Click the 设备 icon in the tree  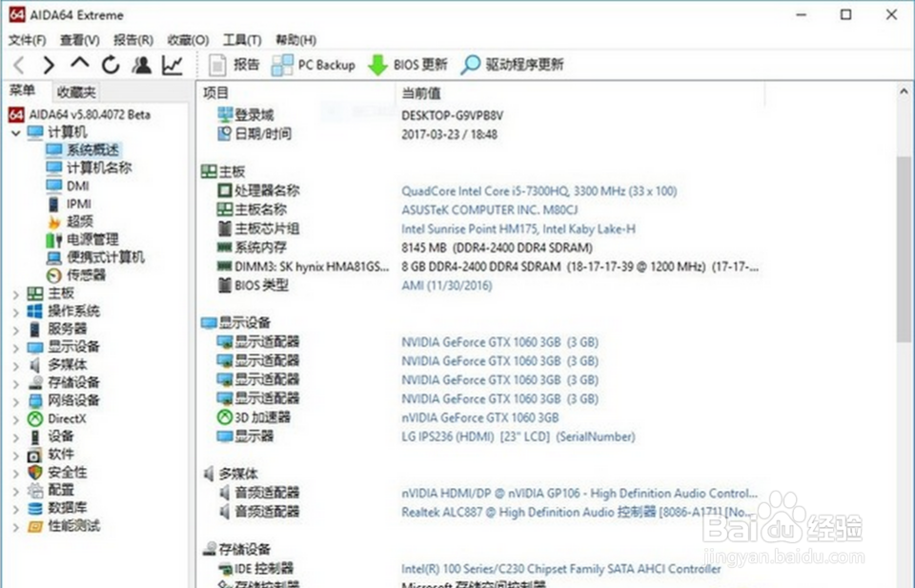(35, 436)
